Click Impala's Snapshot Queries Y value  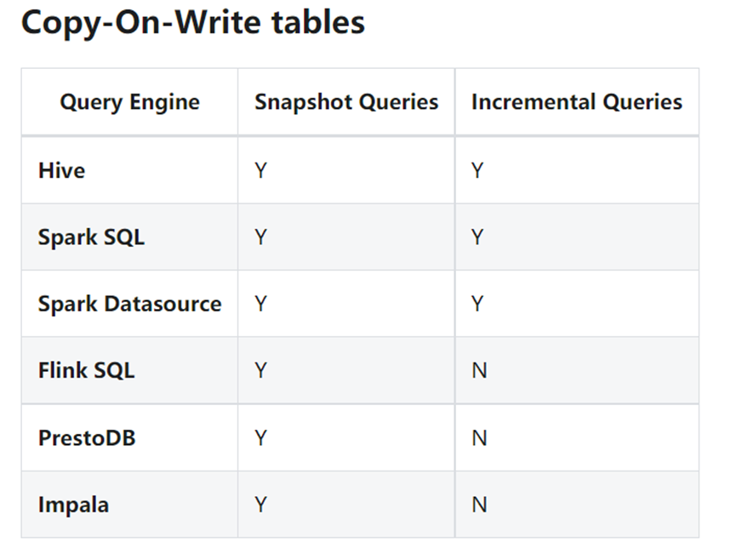pyautogui.click(x=261, y=505)
